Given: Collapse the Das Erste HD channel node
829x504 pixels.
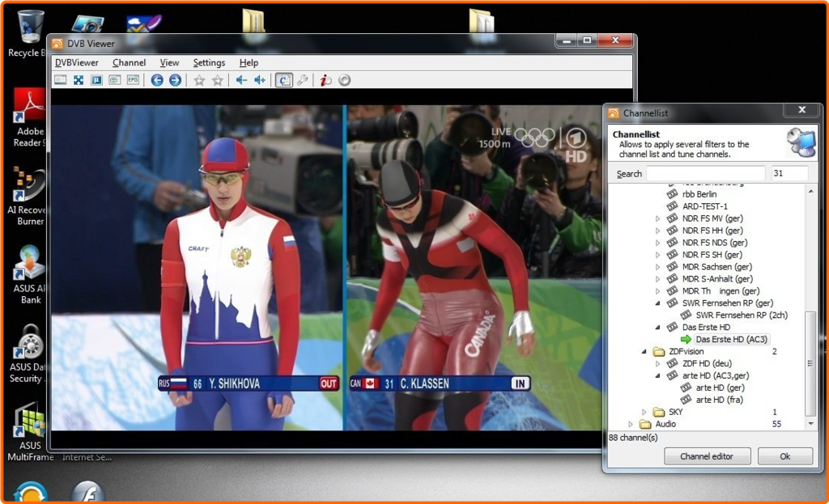Looking at the screenshot, I should coord(657,328).
